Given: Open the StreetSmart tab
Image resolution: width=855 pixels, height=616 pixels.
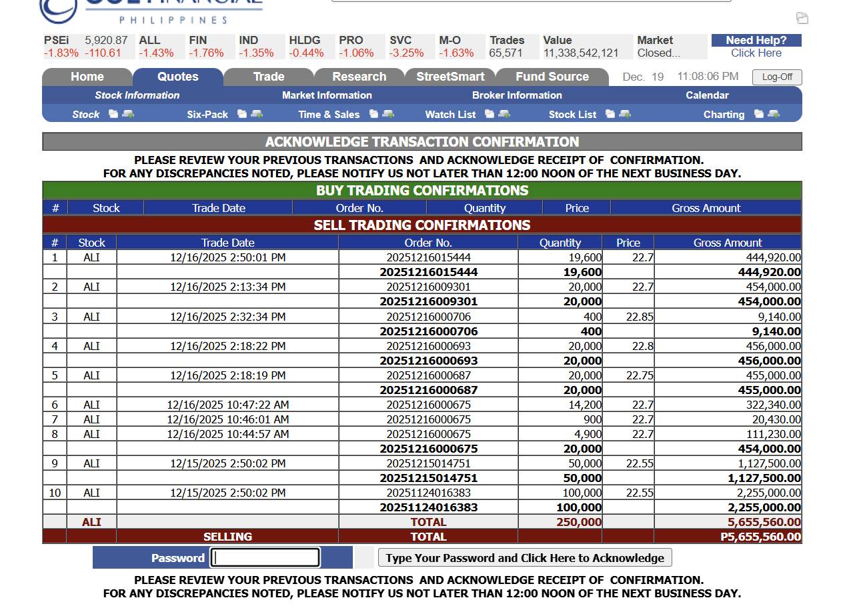Looking at the screenshot, I should tap(450, 77).
